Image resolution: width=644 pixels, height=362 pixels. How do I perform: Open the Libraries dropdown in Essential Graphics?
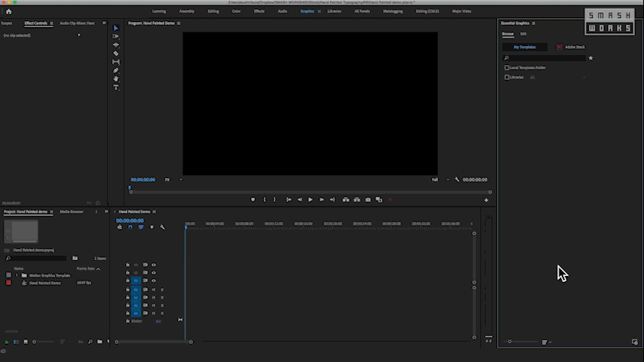(584, 77)
